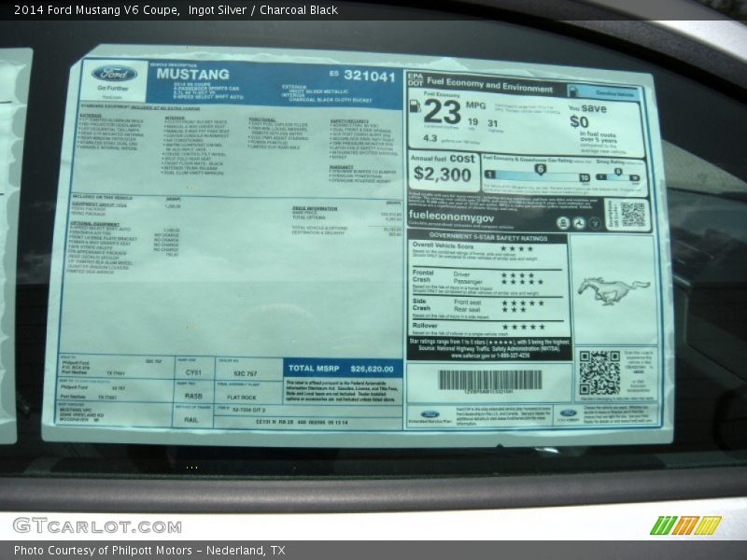Click the Frontal Crash Passenger stars

coord(522,282)
